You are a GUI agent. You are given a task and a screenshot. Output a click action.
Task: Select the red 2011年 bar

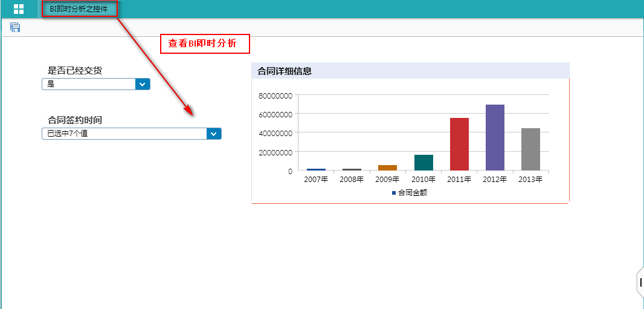459,144
